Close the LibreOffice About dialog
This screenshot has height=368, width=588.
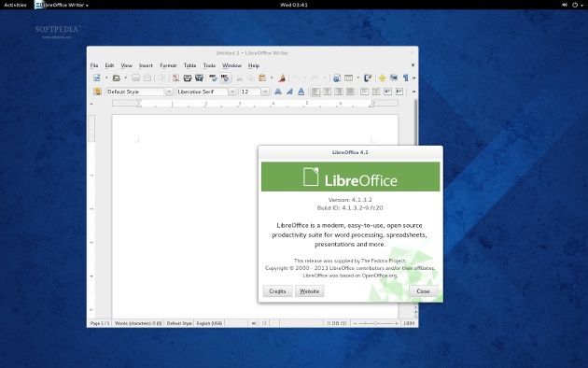tap(423, 291)
